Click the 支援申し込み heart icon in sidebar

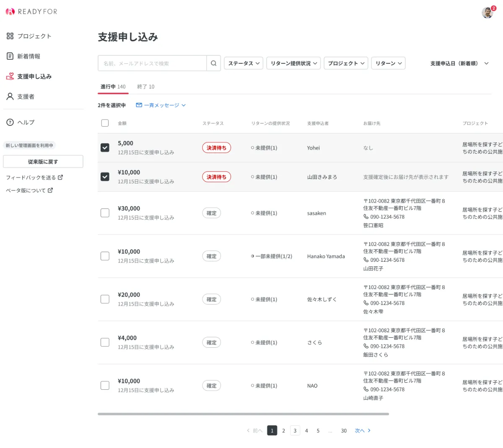(9, 76)
